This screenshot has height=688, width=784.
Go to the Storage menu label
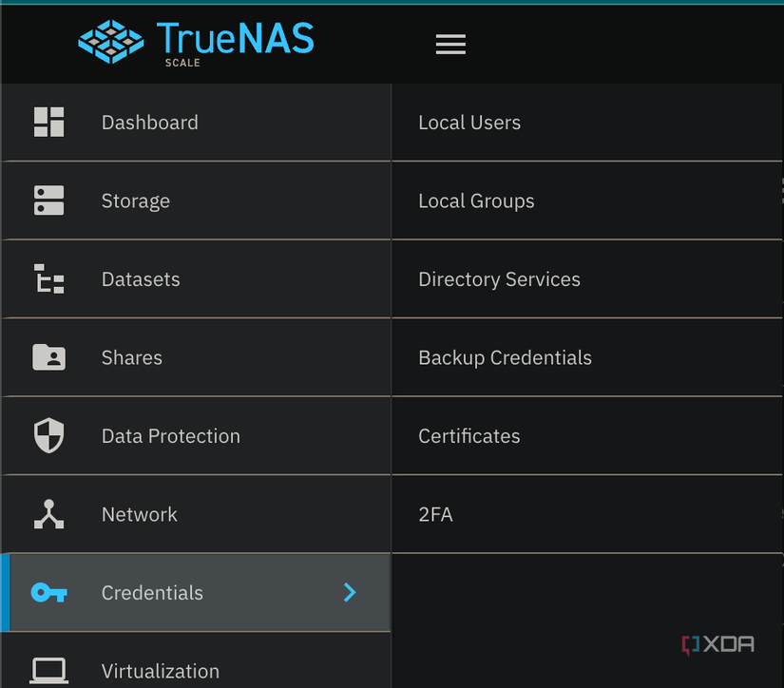[136, 201]
